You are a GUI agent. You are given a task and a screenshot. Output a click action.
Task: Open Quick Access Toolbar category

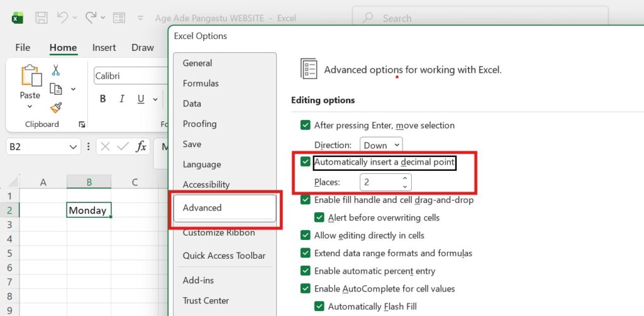tap(225, 256)
